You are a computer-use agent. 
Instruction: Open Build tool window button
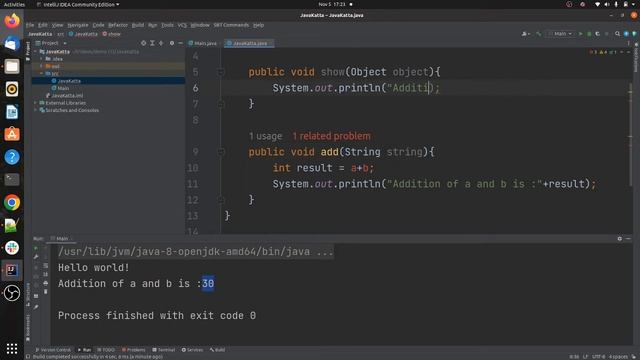point(217,350)
